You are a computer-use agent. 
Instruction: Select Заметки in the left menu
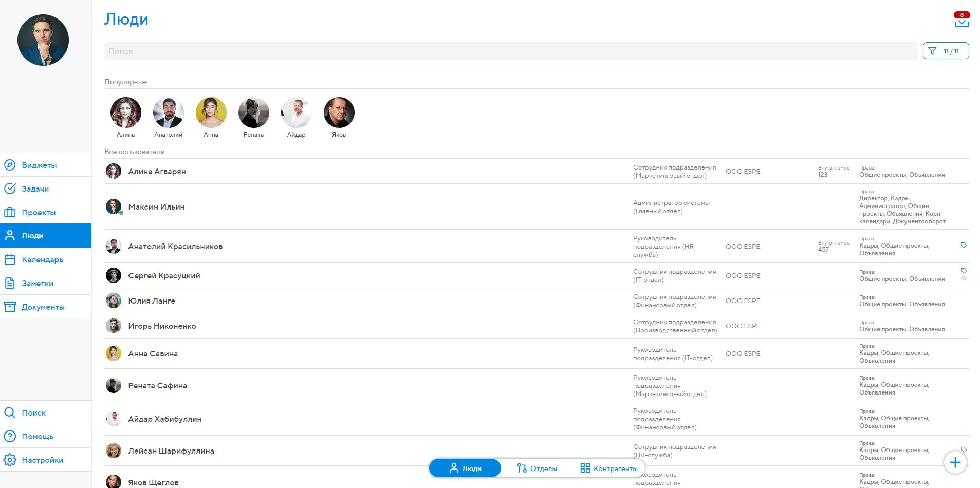37,284
